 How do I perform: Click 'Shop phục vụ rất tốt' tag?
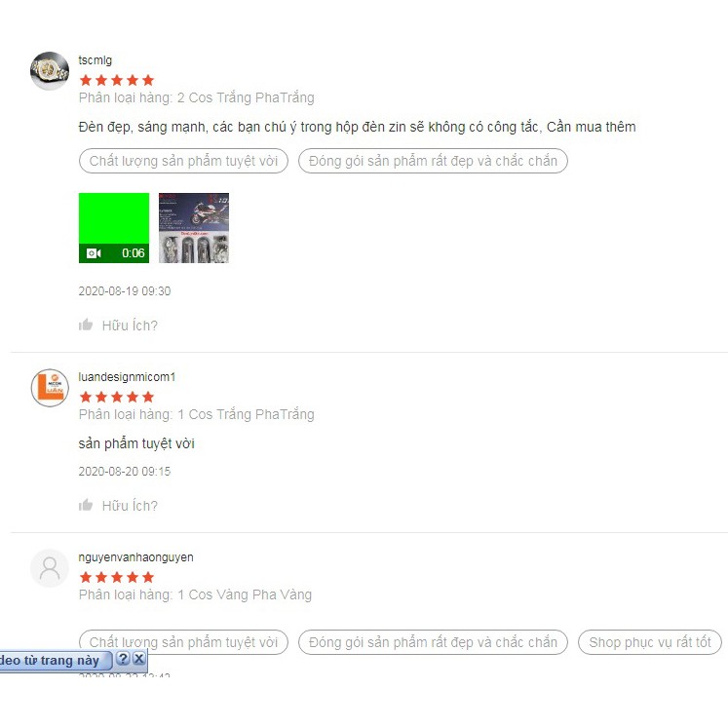click(650, 642)
